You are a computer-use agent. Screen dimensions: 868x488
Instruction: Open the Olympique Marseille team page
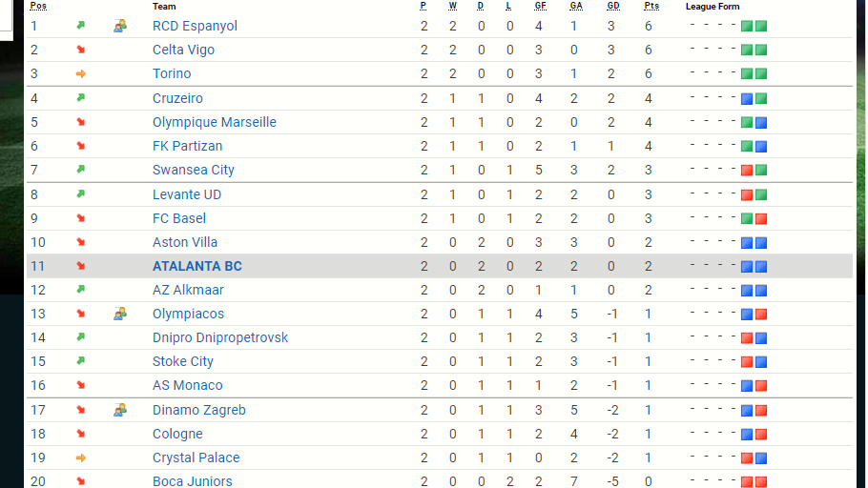pyautogui.click(x=215, y=122)
